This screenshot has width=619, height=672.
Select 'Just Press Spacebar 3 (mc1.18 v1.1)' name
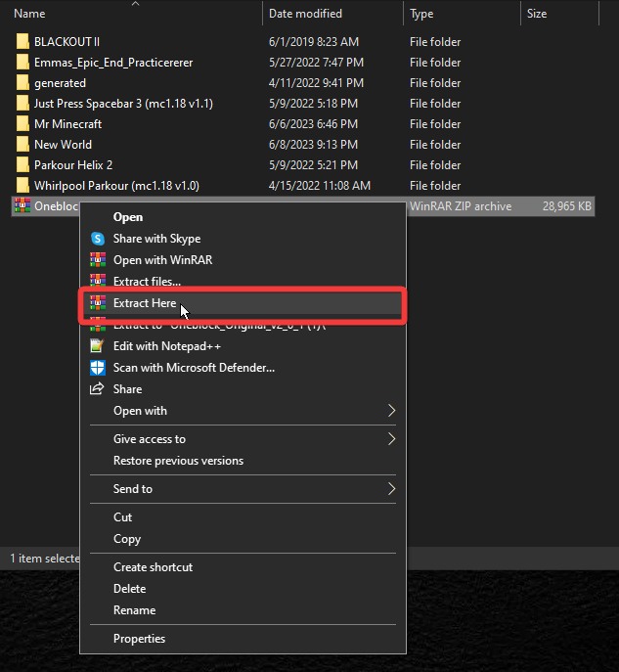pos(123,104)
